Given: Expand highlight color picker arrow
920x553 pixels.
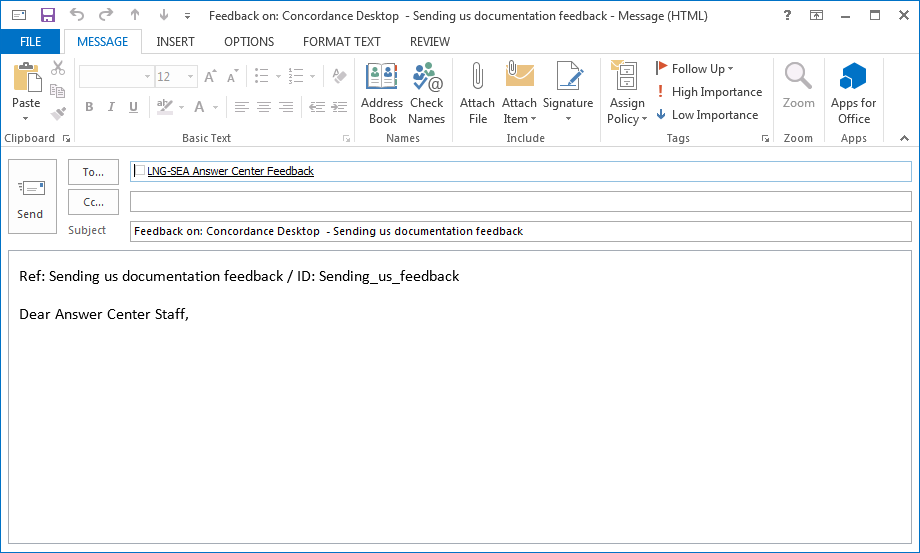Looking at the screenshot, I should tap(181, 107).
